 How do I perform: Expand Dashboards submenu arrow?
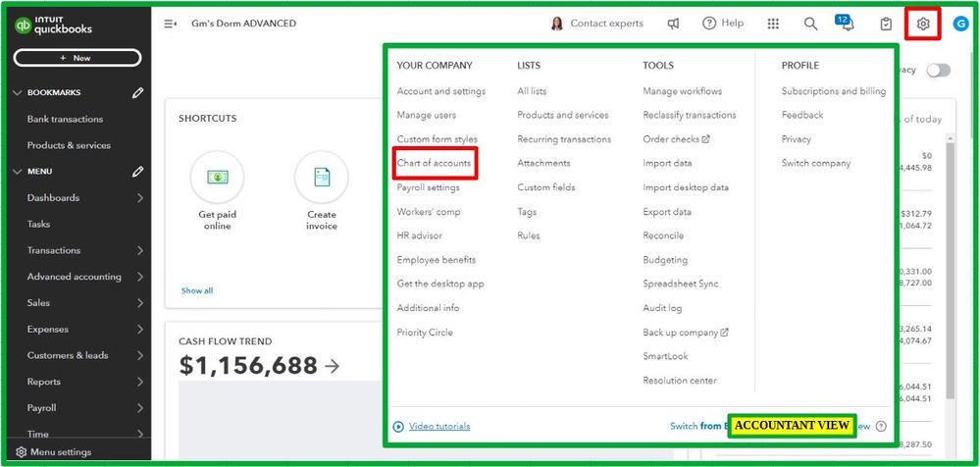[x=139, y=197]
